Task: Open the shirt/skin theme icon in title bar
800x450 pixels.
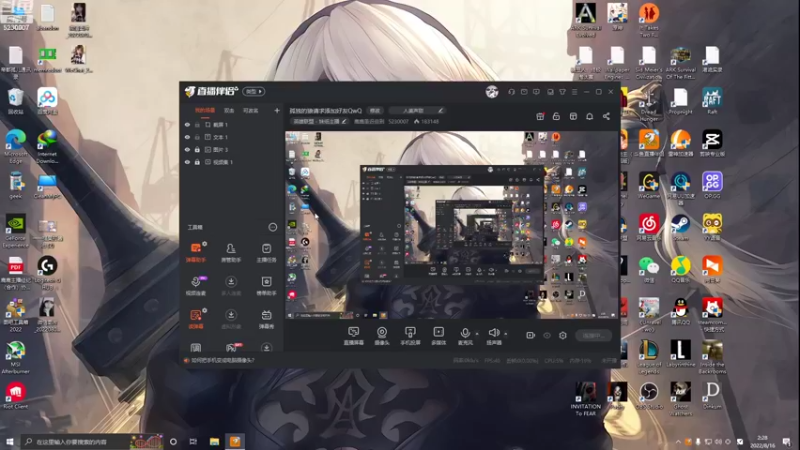Action: click(x=562, y=92)
